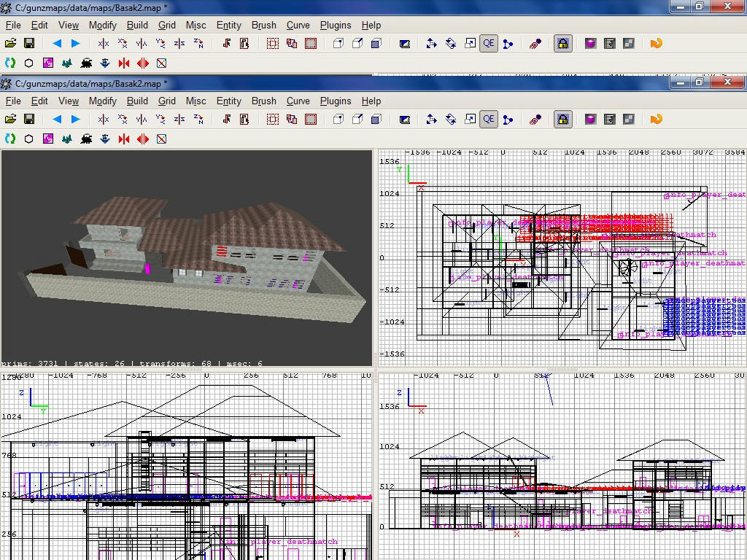The height and width of the screenshot is (560, 747).
Task: Click the Open map icon in lower toolbar
Action: coord(10,119)
